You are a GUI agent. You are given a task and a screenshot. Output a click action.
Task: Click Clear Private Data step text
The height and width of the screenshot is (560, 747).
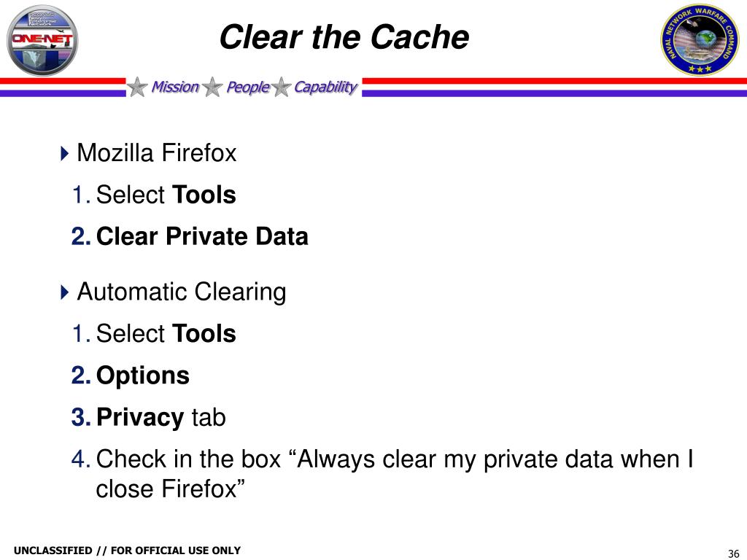point(202,236)
